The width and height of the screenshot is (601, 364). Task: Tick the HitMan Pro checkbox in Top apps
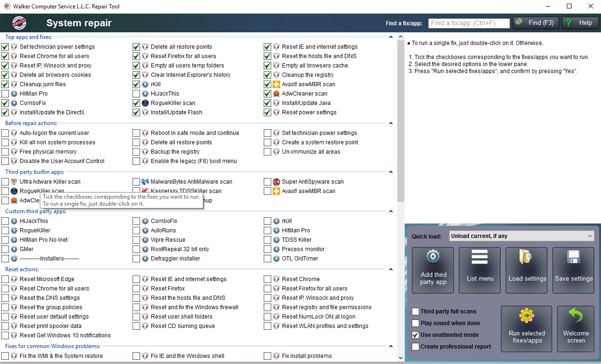pos(5,94)
